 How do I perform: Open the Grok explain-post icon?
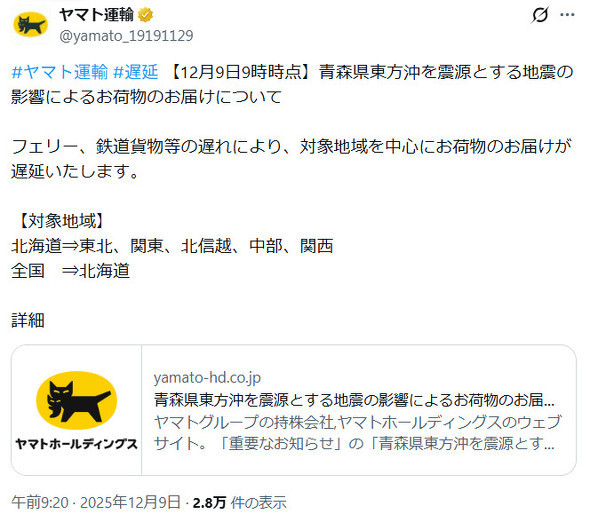click(540, 15)
